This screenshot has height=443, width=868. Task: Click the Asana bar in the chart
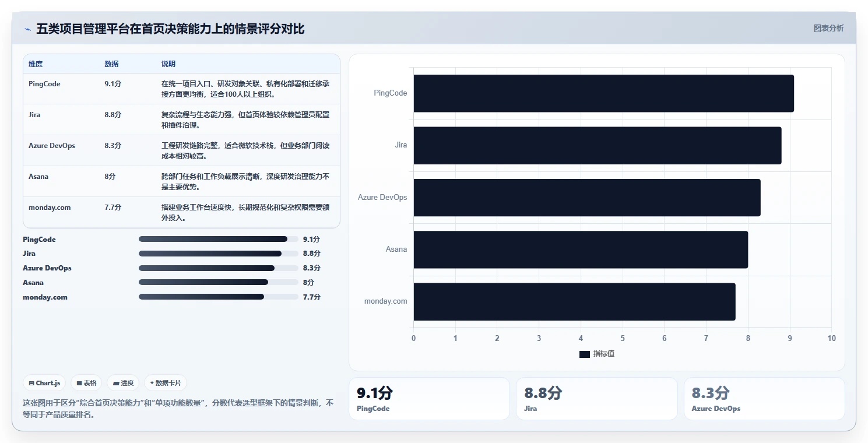pos(581,249)
